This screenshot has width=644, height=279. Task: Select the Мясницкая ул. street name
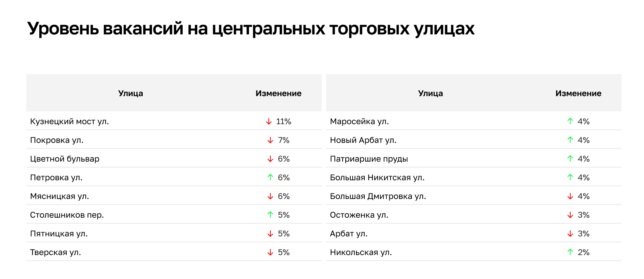click(60, 196)
